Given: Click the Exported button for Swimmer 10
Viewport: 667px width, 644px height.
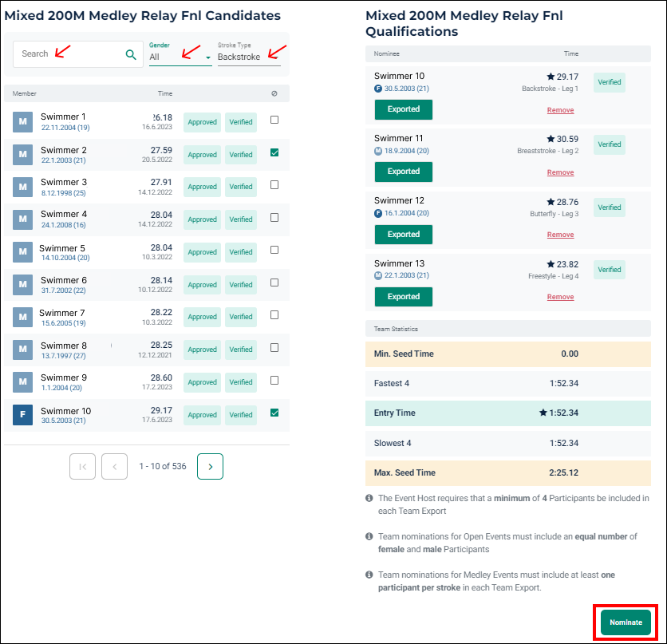Looking at the screenshot, I should point(403,109).
